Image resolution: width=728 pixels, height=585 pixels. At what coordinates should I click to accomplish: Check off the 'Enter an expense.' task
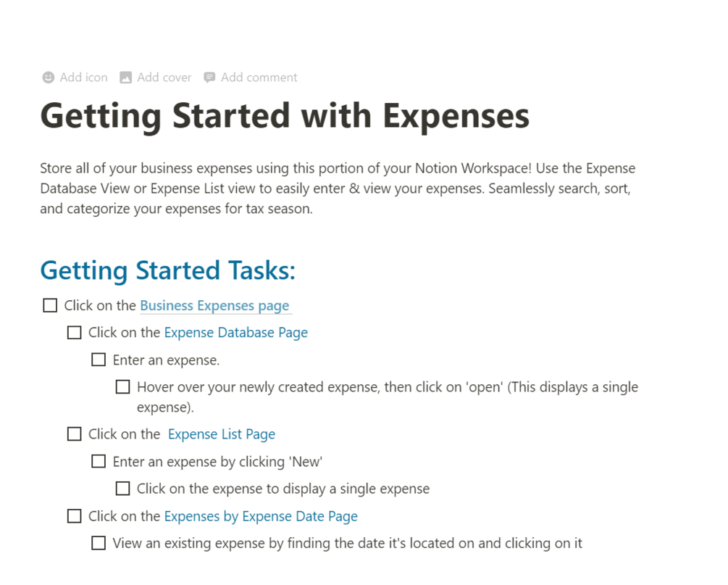99,360
